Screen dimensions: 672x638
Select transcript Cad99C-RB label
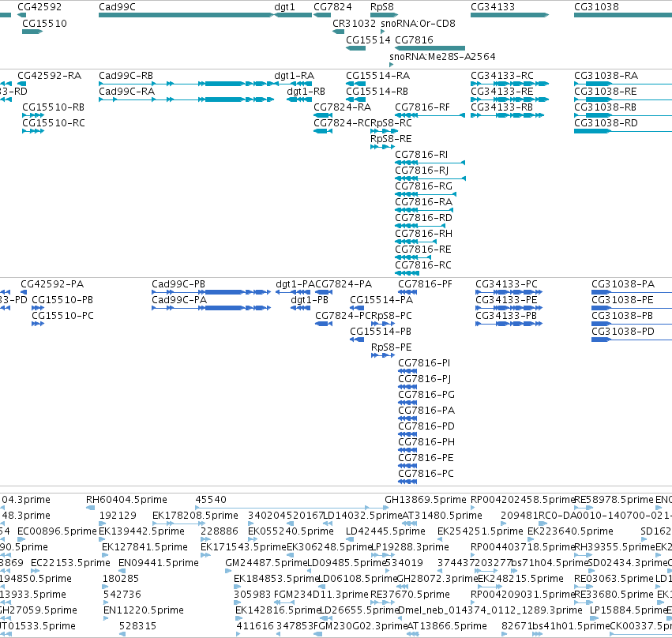tap(126, 76)
